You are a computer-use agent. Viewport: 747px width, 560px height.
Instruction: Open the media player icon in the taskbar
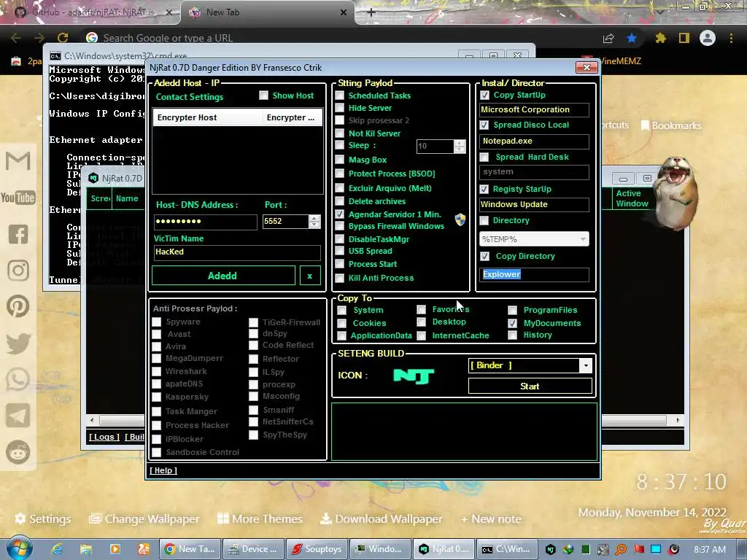[x=115, y=549]
